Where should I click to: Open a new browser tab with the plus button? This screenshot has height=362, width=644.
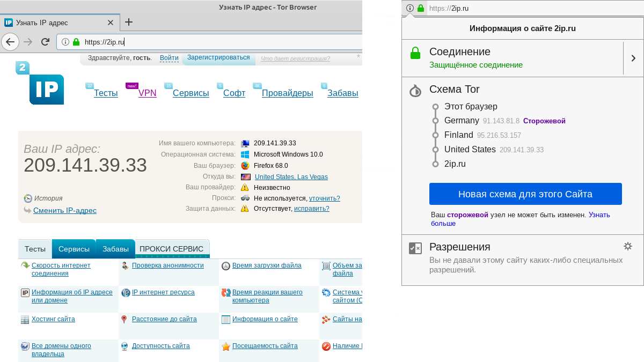pos(128,23)
